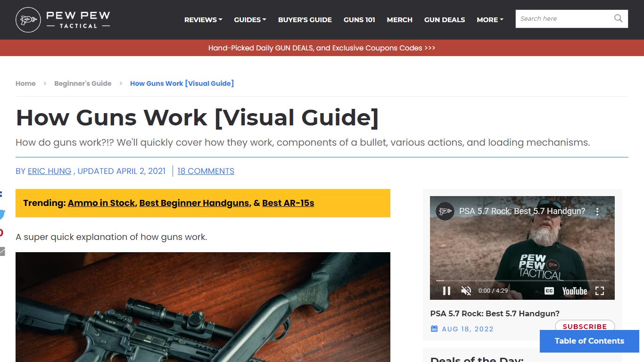View author Eric Hung's profile

[x=50, y=171]
